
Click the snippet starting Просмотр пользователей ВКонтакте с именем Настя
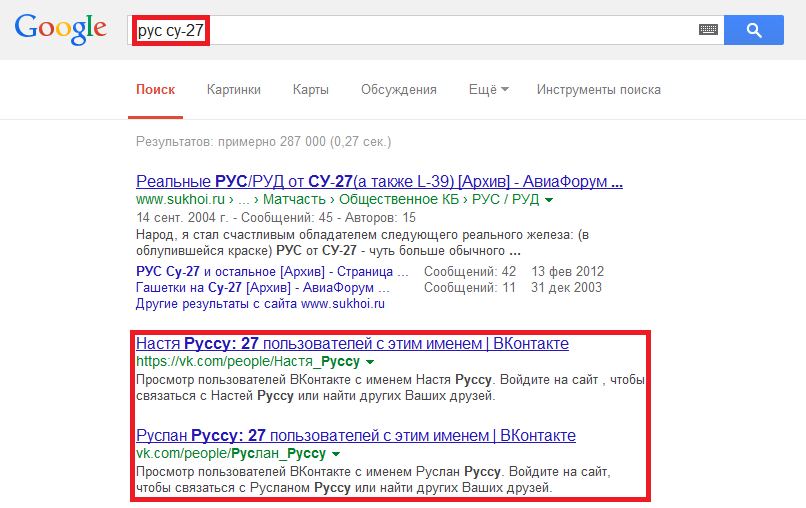(x=390, y=388)
